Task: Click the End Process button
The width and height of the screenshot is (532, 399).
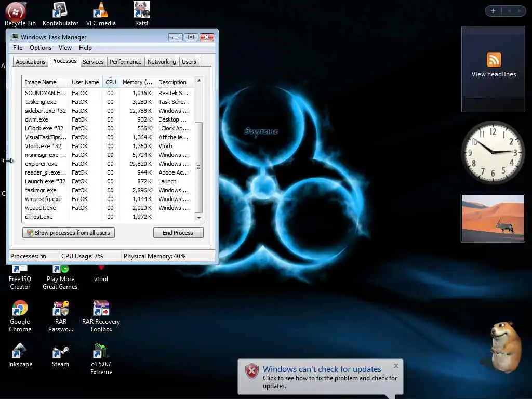Action: click(178, 233)
